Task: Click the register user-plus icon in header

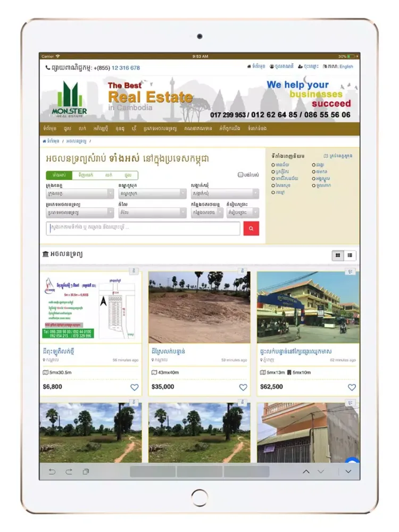Action: click(x=300, y=66)
